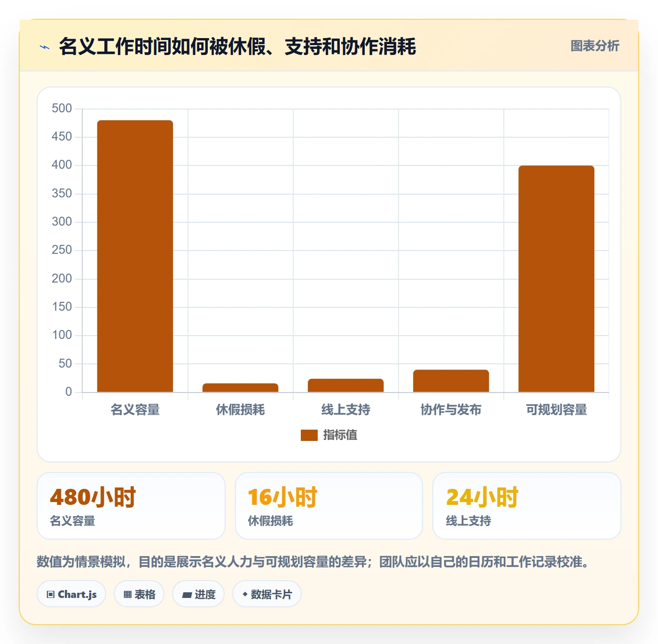The width and height of the screenshot is (658, 644).
Task: Select the 名义容量 x-axis label
Action: point(135,410)
